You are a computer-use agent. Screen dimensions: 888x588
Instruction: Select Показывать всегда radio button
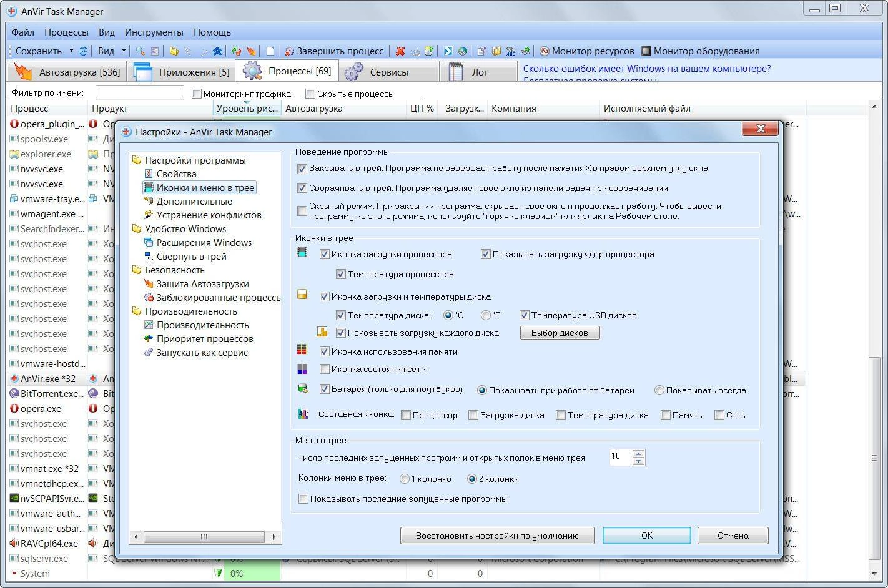(x=659, y=390)
